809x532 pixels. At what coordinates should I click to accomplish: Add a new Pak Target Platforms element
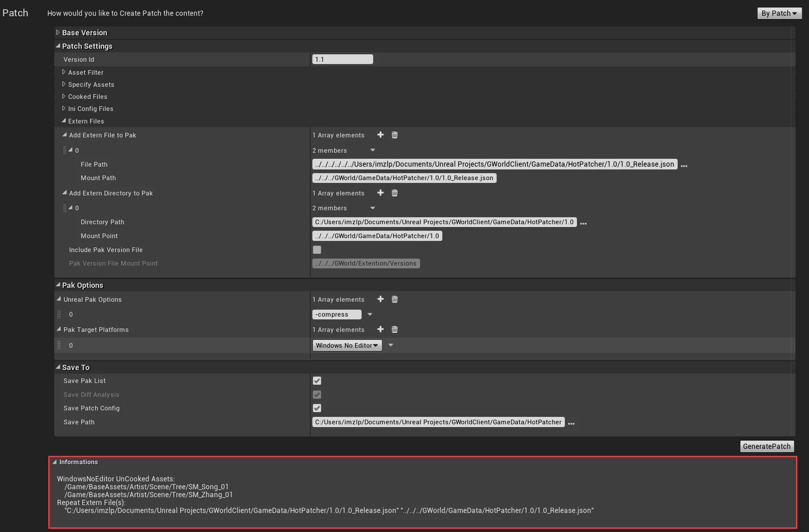click(380, 329)
